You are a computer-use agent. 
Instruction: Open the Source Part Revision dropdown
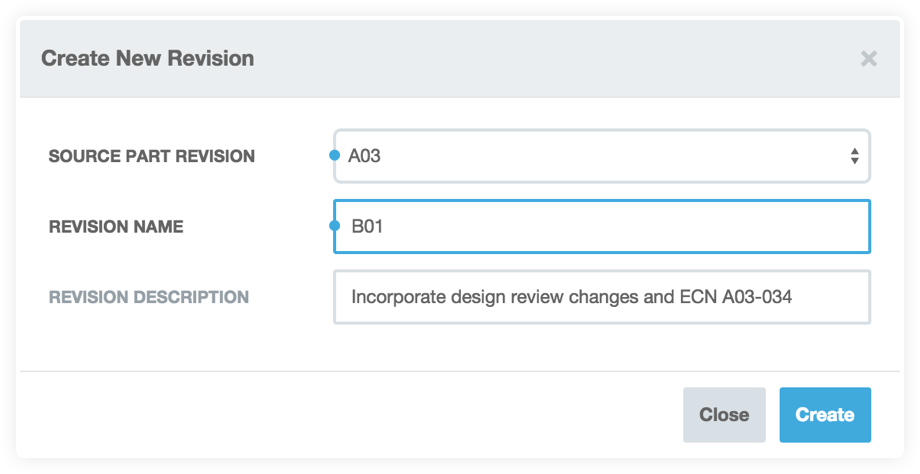(x=602, y=156)
